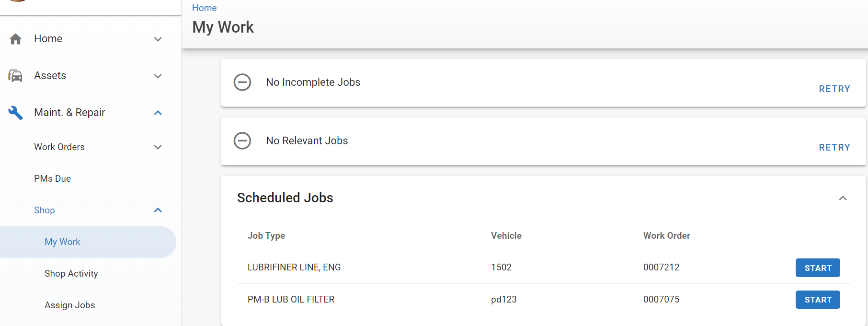Click the Home house icon in sidebar
Image resolution: width=868 pixels, height=326 pixels.
point(15,39)
